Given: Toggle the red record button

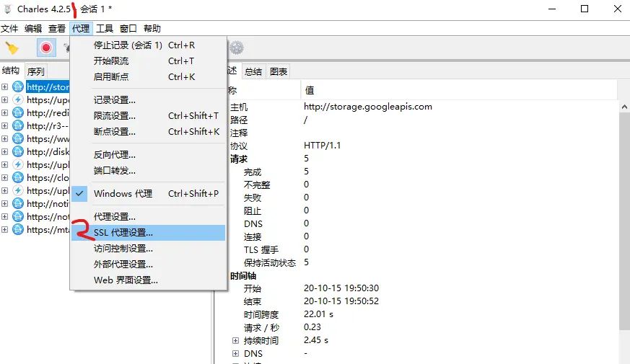Looking at the screenshot, I should point(46,48).
